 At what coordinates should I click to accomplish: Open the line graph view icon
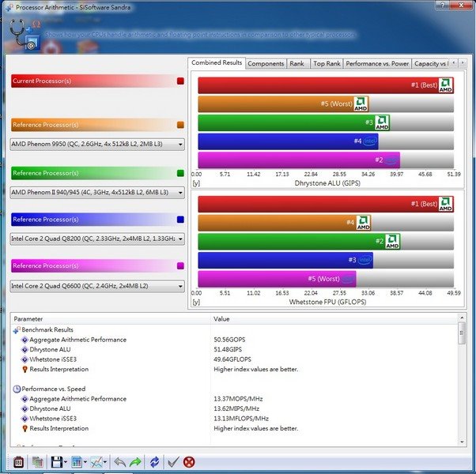click(x=96, y=462)
